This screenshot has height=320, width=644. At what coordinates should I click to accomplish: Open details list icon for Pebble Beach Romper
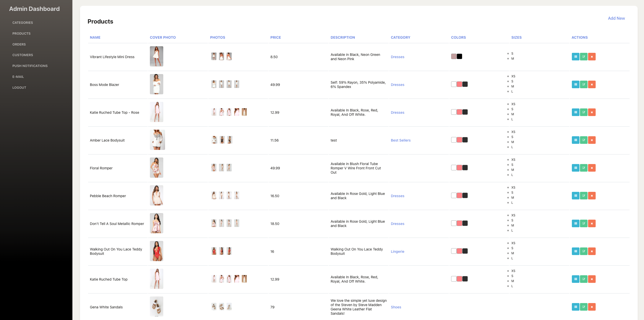(575, 196)
